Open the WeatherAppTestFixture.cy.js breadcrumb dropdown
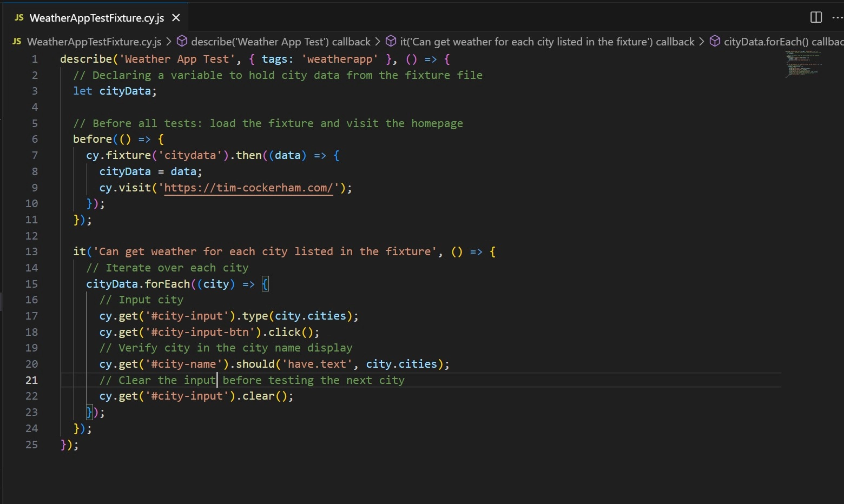The image size is (844, 504). tap(94, 42)
